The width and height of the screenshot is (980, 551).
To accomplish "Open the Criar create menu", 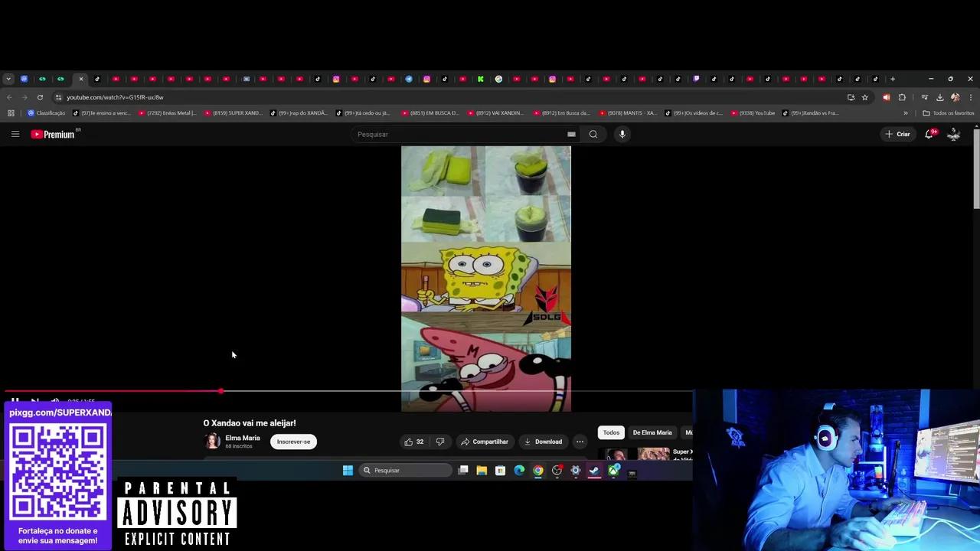I will [x=897, y=134].
